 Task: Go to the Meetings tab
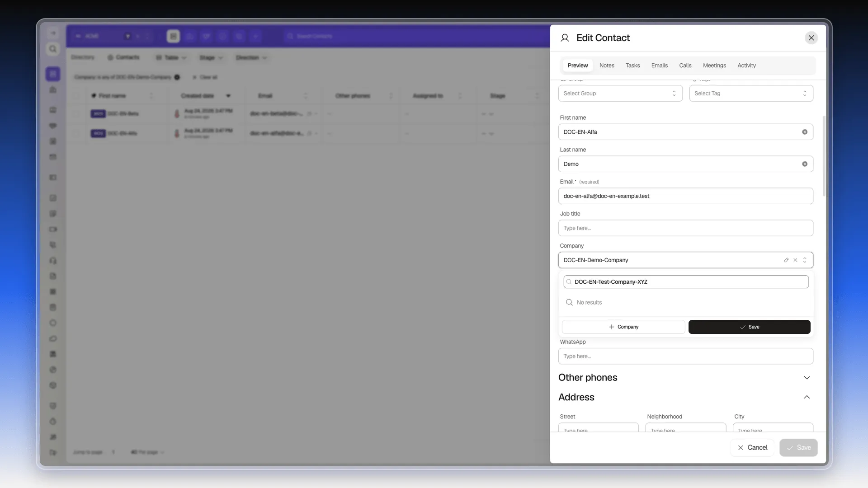pyautogui.click(x=714, y=66)
